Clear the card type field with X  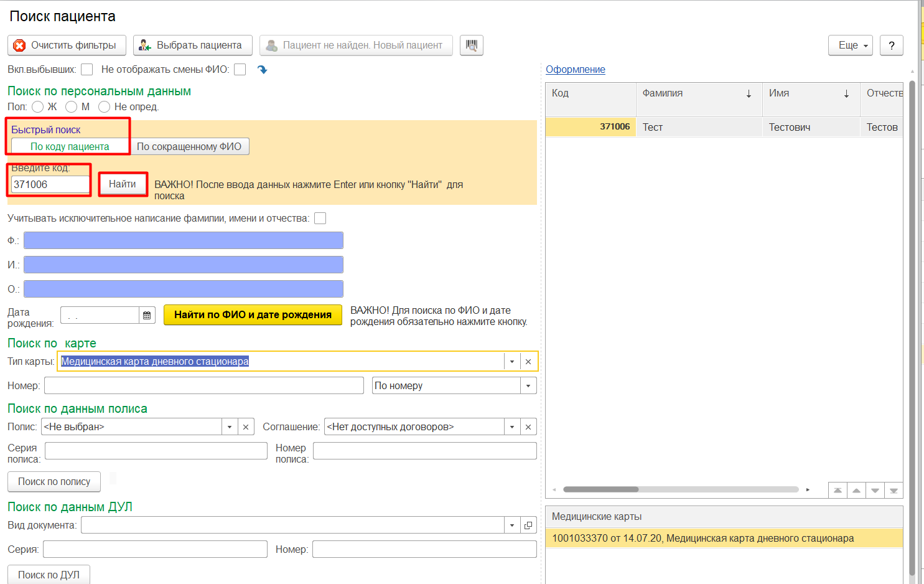[528, 362]
